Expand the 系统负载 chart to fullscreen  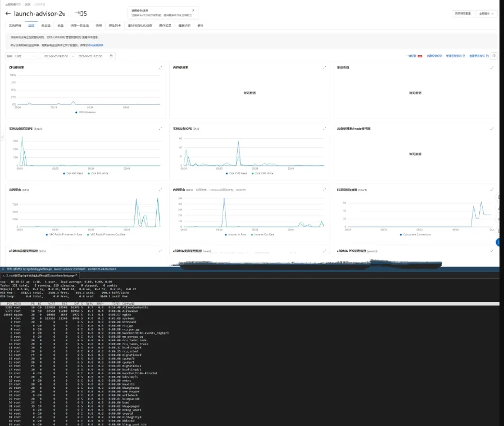click(x=492, y=67)
